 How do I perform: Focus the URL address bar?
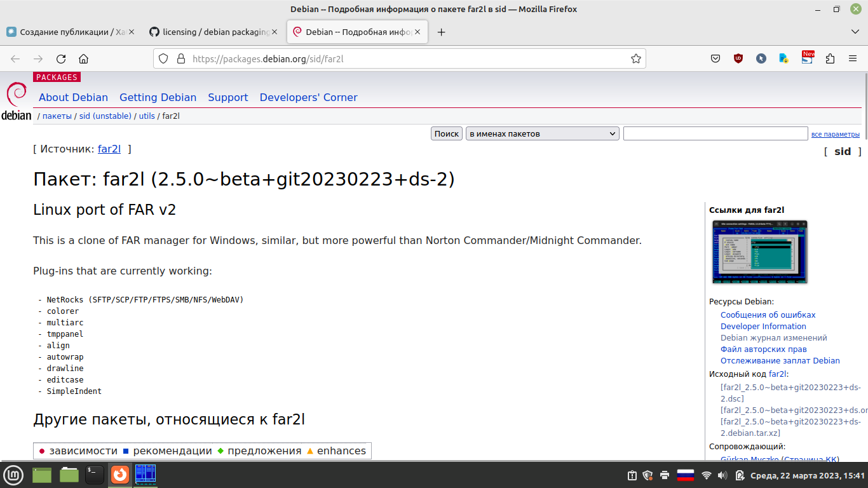coord(407,58)
